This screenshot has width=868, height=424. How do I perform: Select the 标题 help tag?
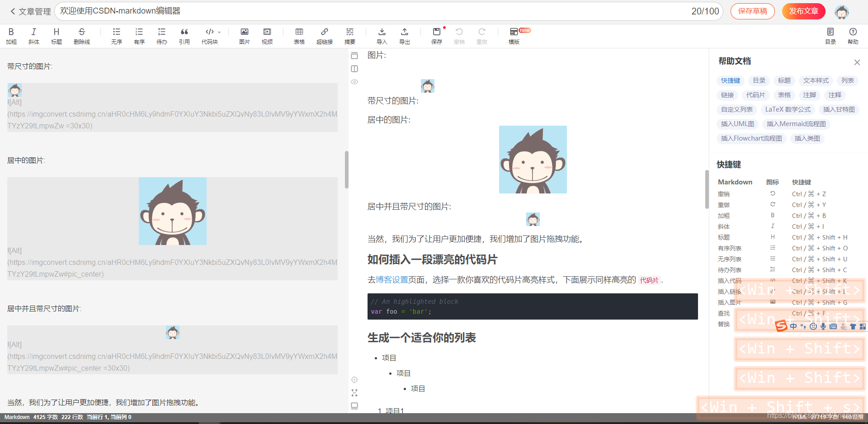(x=784, y=80)
